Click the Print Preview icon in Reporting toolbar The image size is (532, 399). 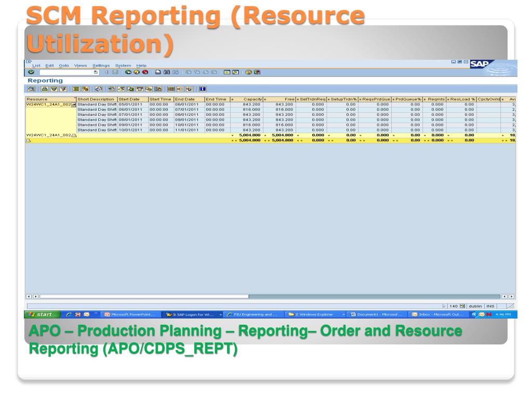[99, 89]
